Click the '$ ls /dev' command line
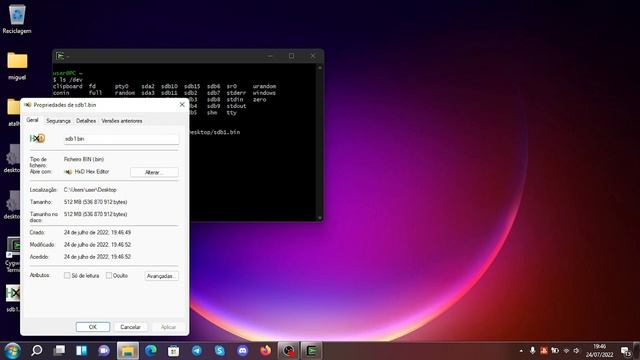640x360 pixels. [68, 80]
